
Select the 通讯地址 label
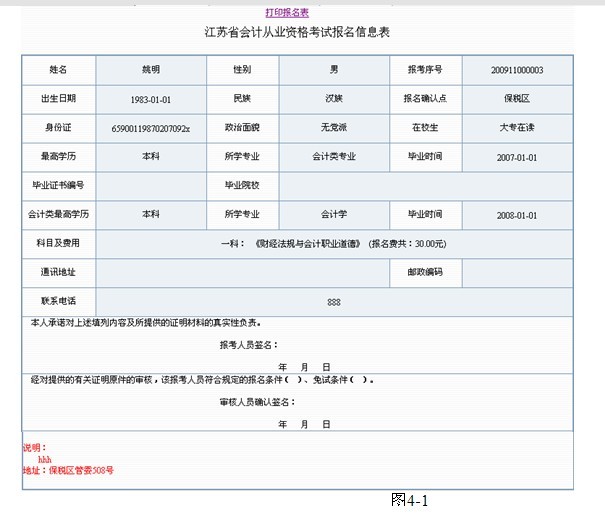58,272
